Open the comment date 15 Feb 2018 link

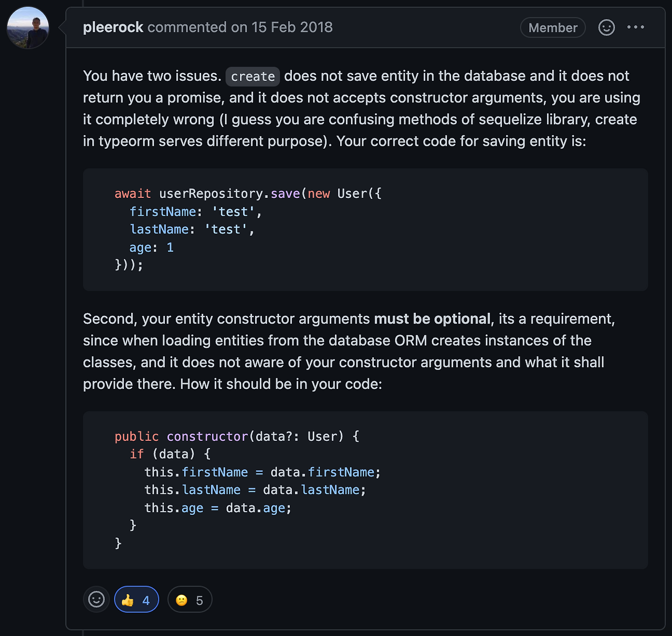(292, 27)
